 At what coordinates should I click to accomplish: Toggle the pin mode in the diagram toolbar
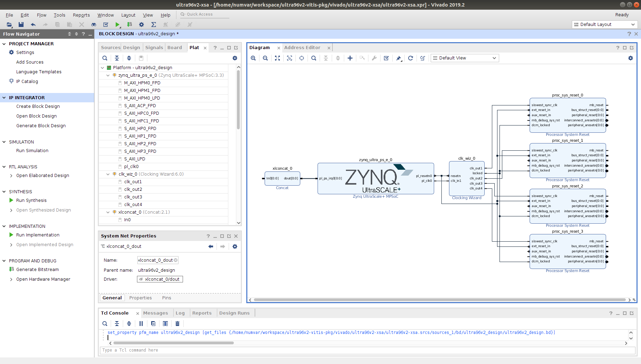(399, 58)
